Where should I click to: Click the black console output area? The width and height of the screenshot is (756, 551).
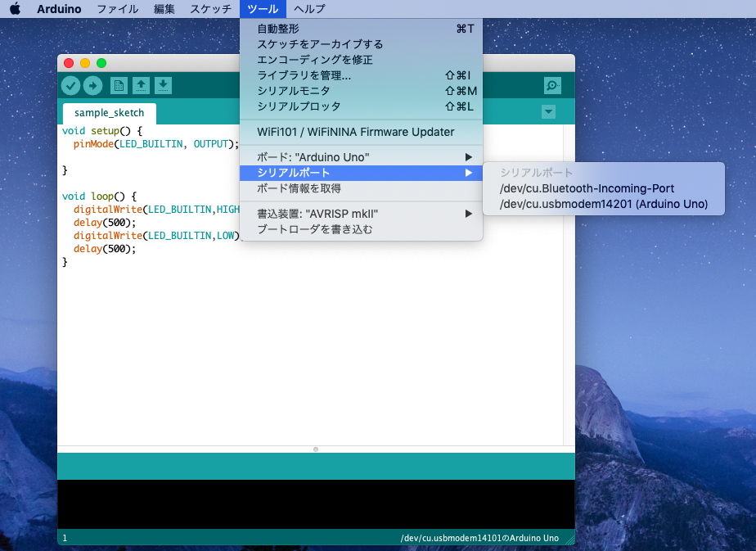tap(316, 504)
